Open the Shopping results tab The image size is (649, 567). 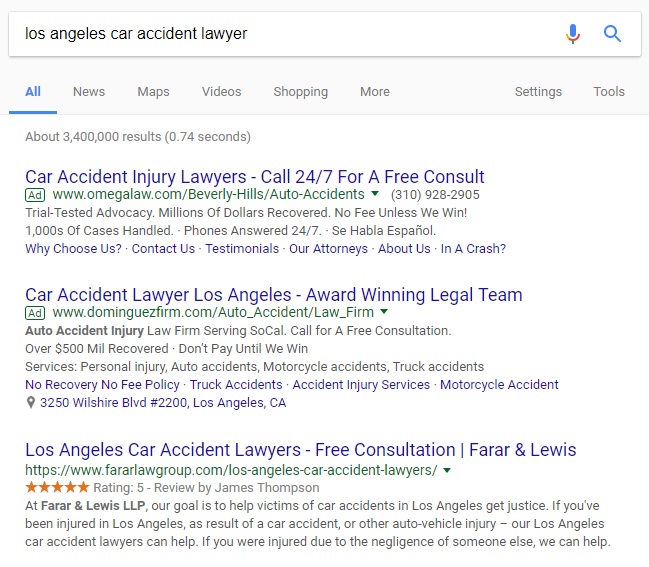(300, 91)
